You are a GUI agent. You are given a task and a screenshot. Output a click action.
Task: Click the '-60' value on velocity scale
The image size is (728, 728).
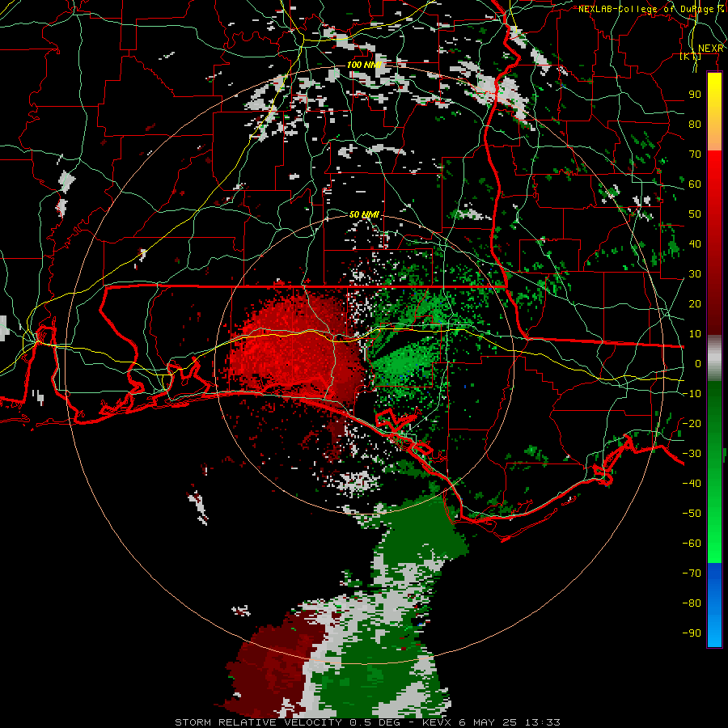click(x=692, y=544)
